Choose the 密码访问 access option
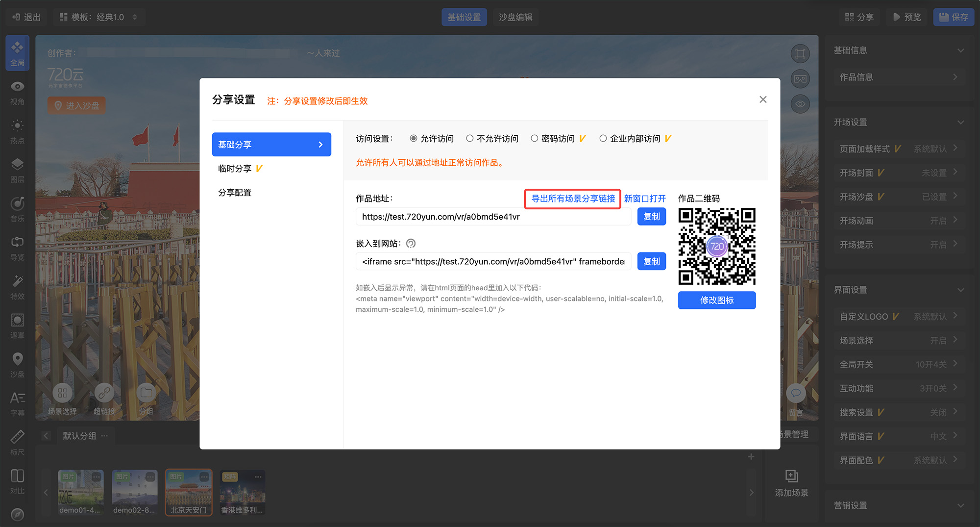This screenshot has height=527, width=980. click(x=534, y=139)
